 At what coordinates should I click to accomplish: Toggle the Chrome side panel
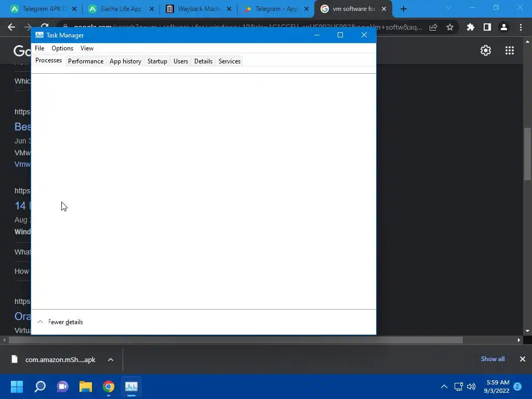click(487, 27)
